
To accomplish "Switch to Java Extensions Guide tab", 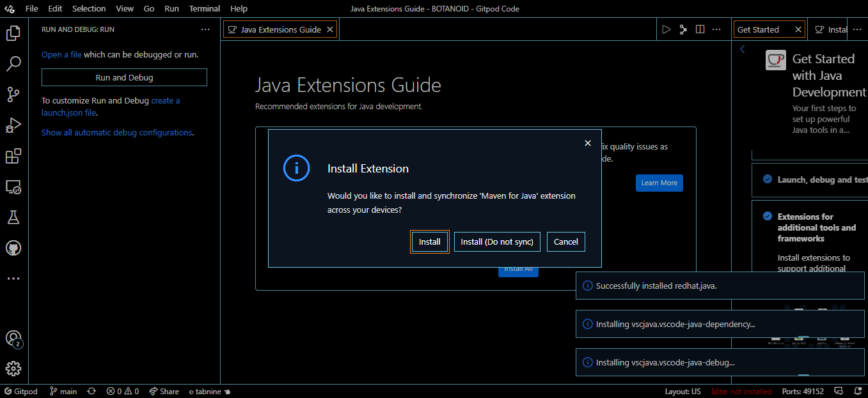I will [280, 29].
